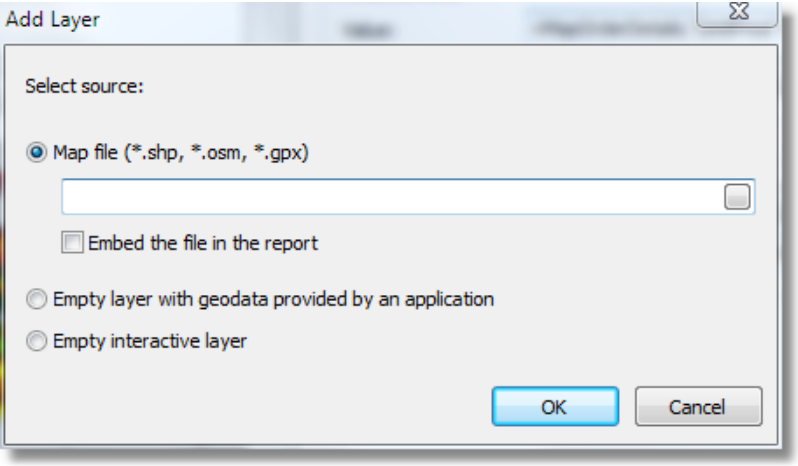Click the "Map file (*.shp, *.osm, *.gpx)" label text

coord(180,153)
